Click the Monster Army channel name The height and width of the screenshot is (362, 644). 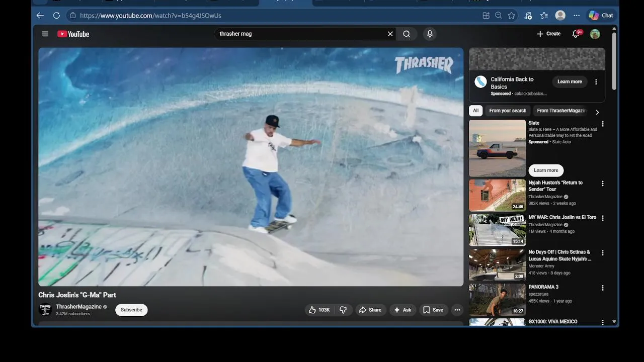(x=541, y=266)
